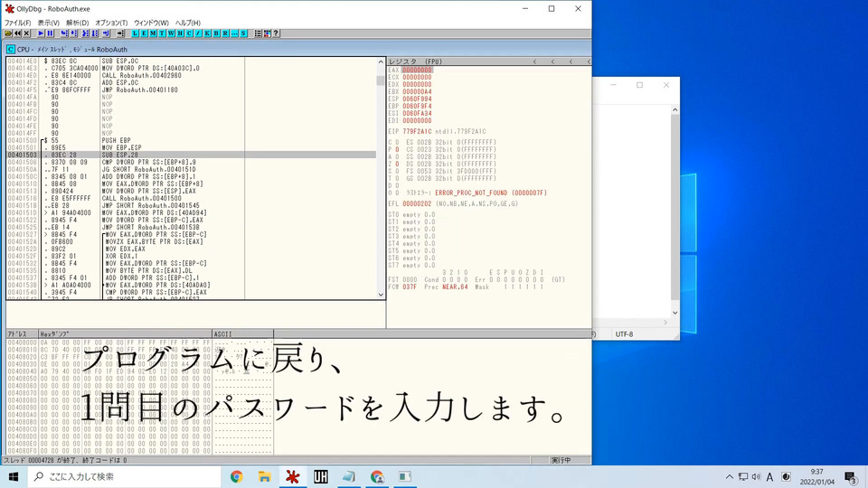Show References with R icon
Image resolution: width=868 pixels, height=488 pixels.
[225, 33]
